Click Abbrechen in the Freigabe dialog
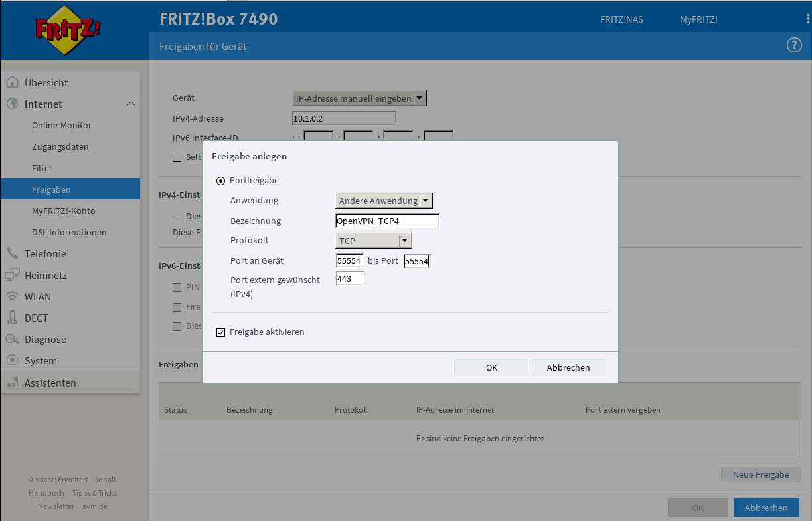 (568, 367)
